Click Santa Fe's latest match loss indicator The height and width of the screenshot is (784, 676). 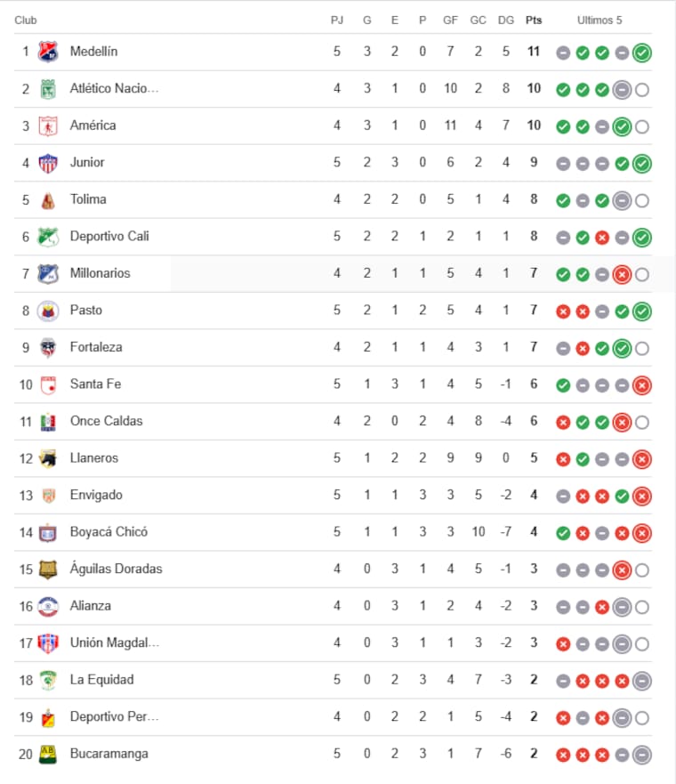[x=642, y=385]
